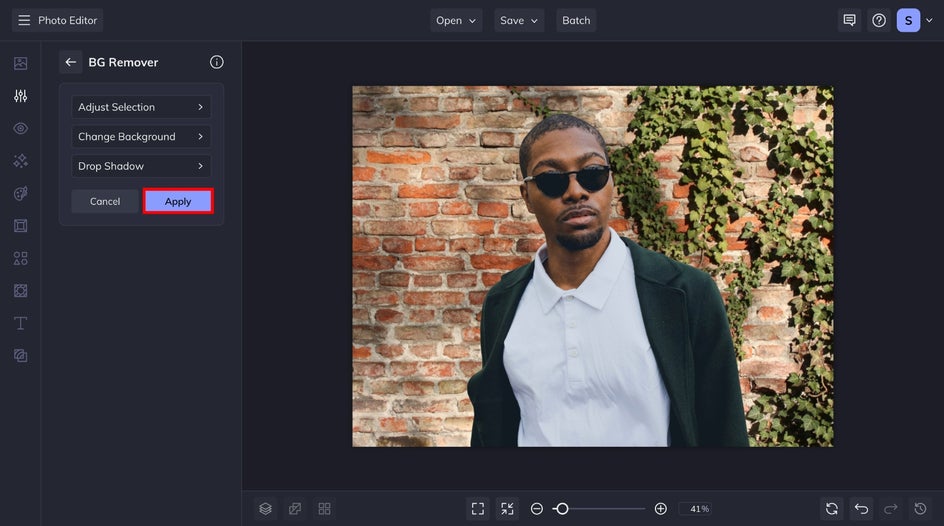Image resolution: width=944 pixels, height=526 pixels.
Task: Click the zoom in plus button
Action: (660, 509)
